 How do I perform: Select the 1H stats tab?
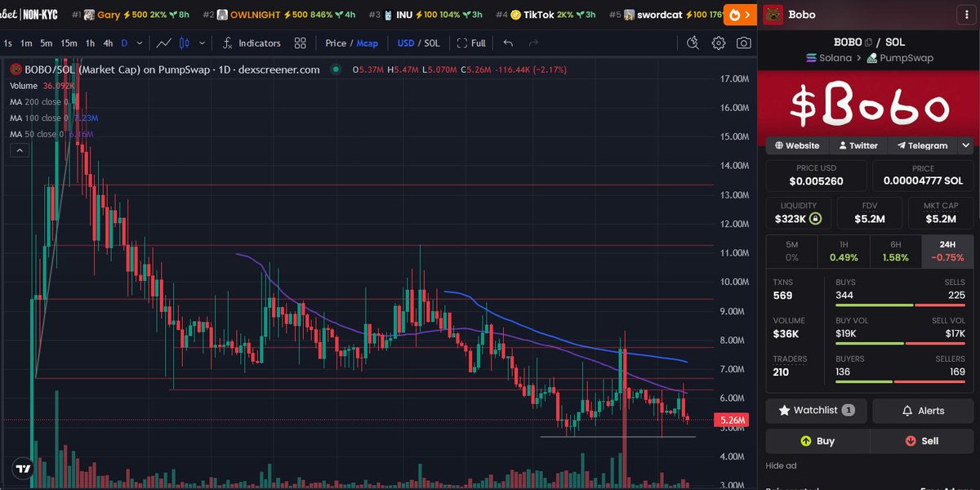(843, 251)
